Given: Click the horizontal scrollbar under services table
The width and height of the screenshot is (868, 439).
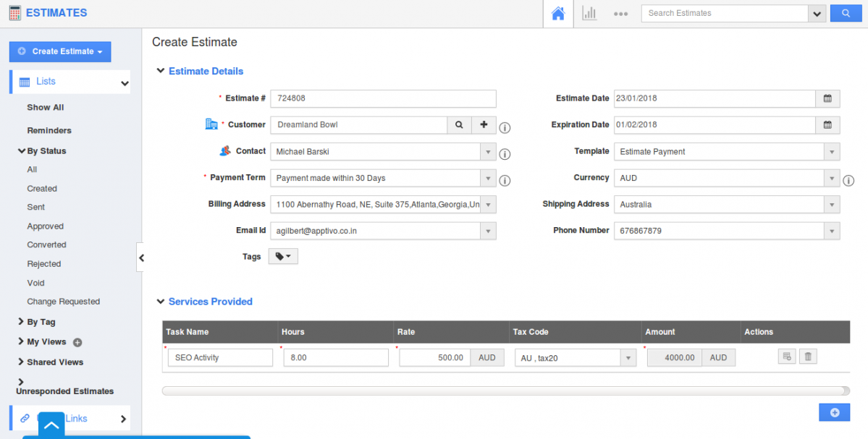Looking at the screenshot, I should 506,391.
